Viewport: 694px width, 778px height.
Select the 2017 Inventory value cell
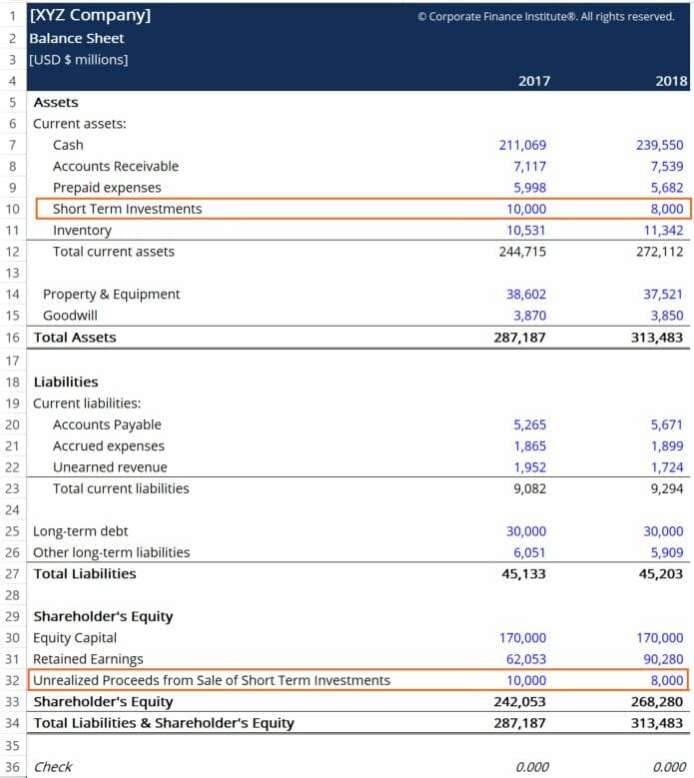[x=522, y=230]
